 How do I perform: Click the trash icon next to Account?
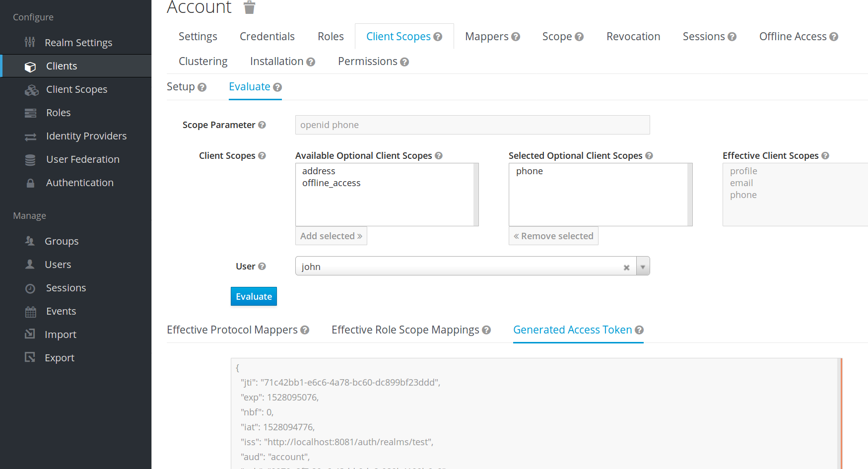pos(249,7)
